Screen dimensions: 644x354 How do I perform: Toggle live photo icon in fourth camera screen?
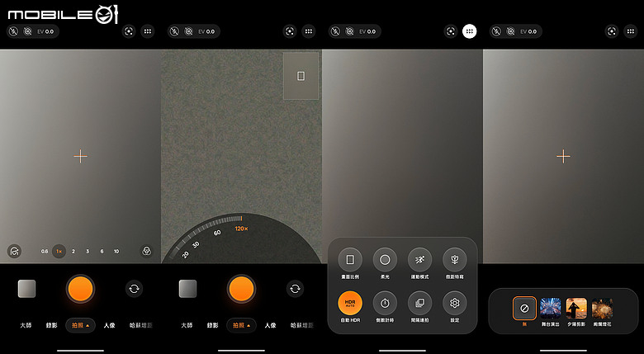coord(510,31)
